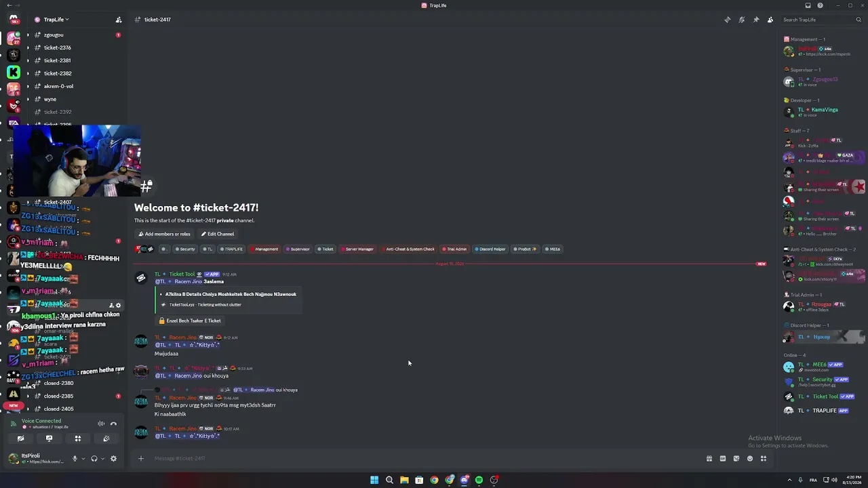The width and height of the screenshot is (868, 488).
Task: Open Discord direct messages home
Action: [x=14, y=20]
